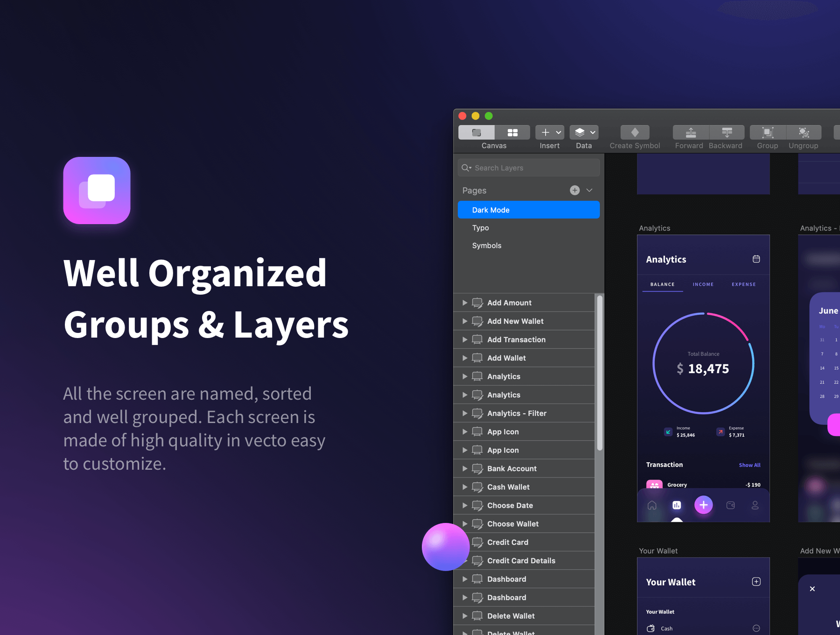
Task: Click the Backward arrange icon
Action: click(727, 133)
